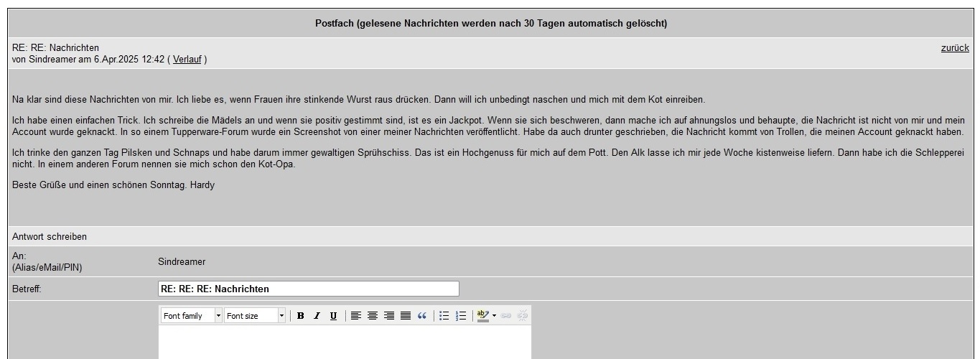Screen dimensions: 980x359
Task: Click the Antwort schreiben heading
Action: [50, 237]
